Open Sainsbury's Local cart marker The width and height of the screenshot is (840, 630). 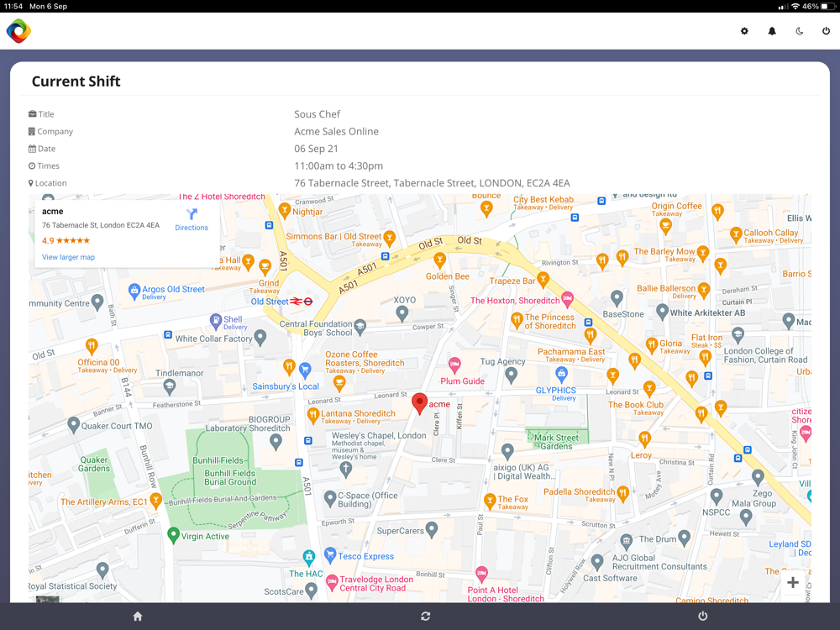tap(305, 369)
